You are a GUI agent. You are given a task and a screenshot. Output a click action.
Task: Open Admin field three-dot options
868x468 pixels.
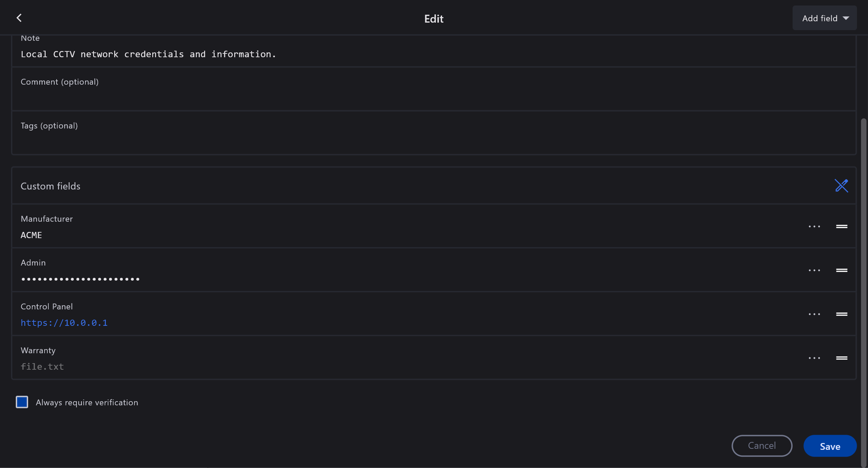[x=814, y=270]
